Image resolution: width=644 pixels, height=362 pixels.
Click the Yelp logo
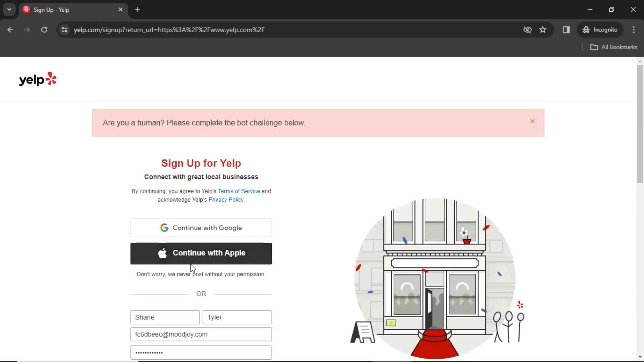click(x=37, y=79)
